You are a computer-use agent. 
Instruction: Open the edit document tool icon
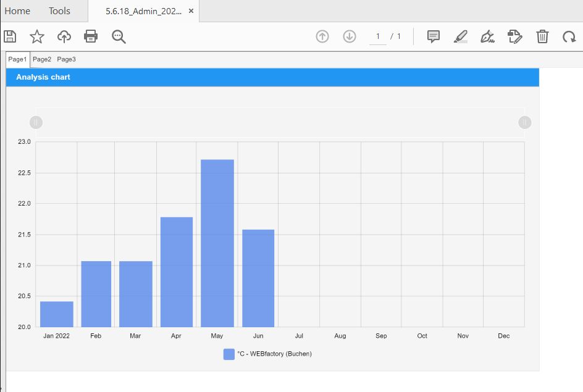[x=515, y=36]
